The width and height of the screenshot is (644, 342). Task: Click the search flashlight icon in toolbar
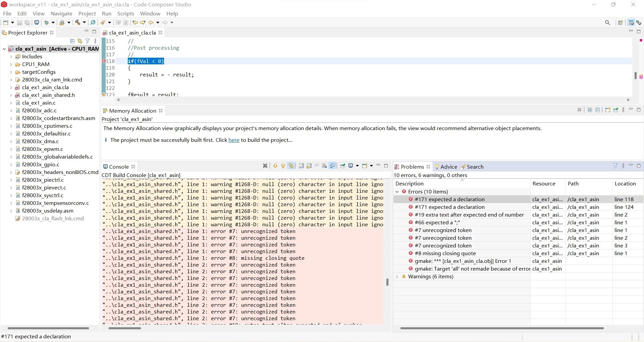[102, 22]
